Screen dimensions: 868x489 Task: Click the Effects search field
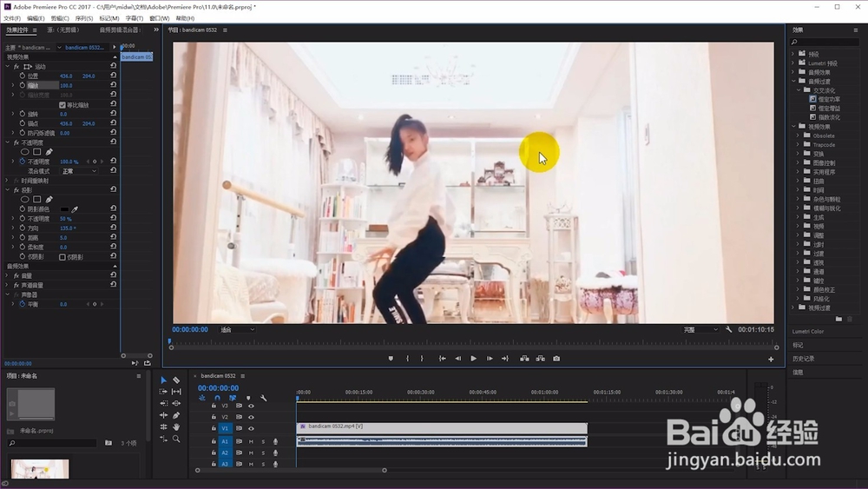(x=825, y=42)
